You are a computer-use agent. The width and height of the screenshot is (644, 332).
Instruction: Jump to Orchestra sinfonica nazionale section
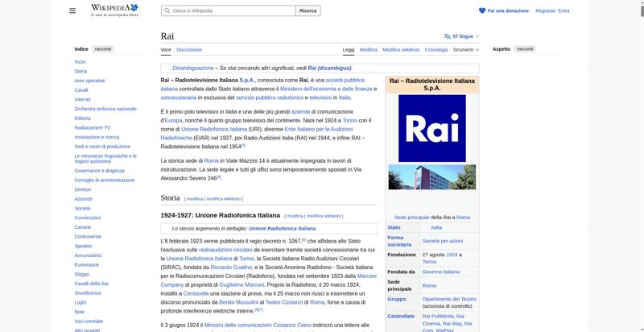(x=105, y=108)
